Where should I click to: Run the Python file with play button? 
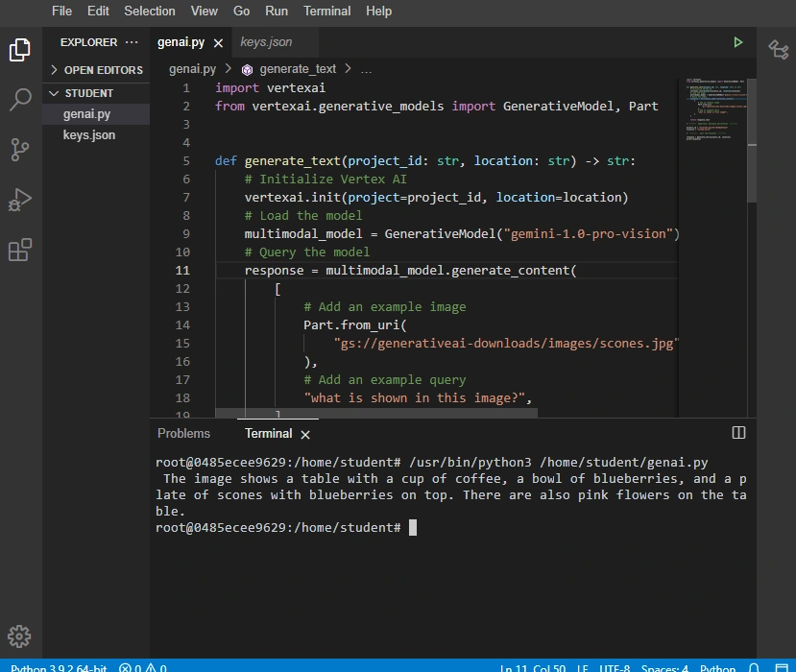pos(737,42)
